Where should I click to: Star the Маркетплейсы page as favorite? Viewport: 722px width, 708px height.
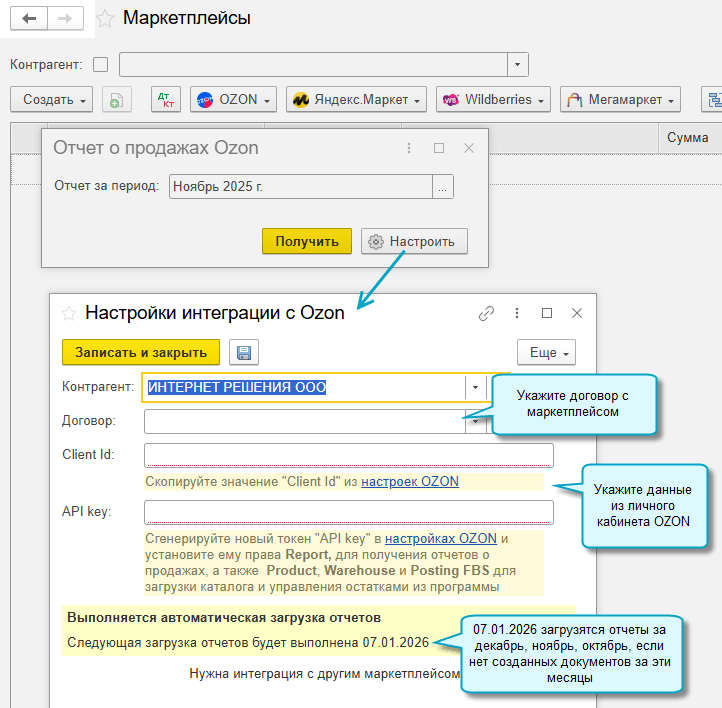pyautogui.click(x=105, y=19)
